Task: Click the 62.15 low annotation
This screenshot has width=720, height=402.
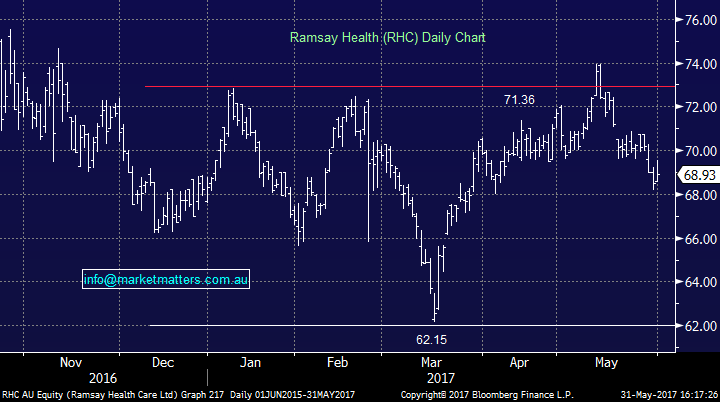Action: tap(431, 340)
